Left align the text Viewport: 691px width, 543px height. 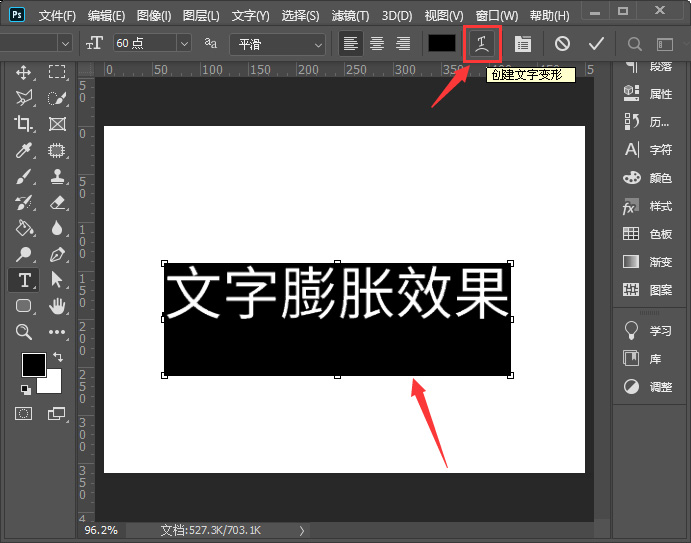(351, 43)
